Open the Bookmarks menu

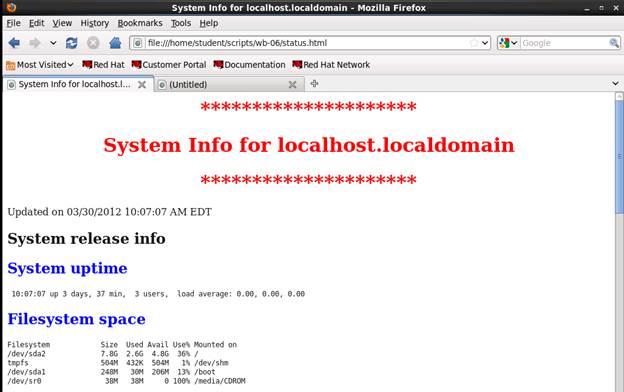tap(140, 23)
